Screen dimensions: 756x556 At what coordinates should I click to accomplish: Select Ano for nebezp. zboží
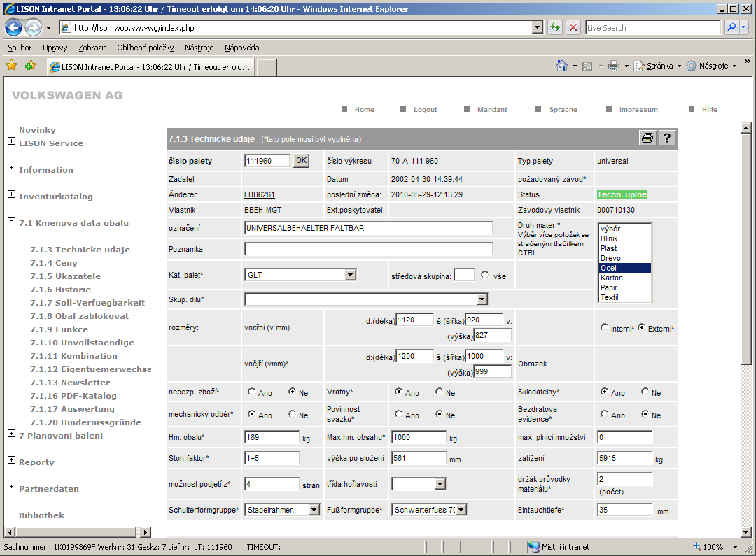252,392
